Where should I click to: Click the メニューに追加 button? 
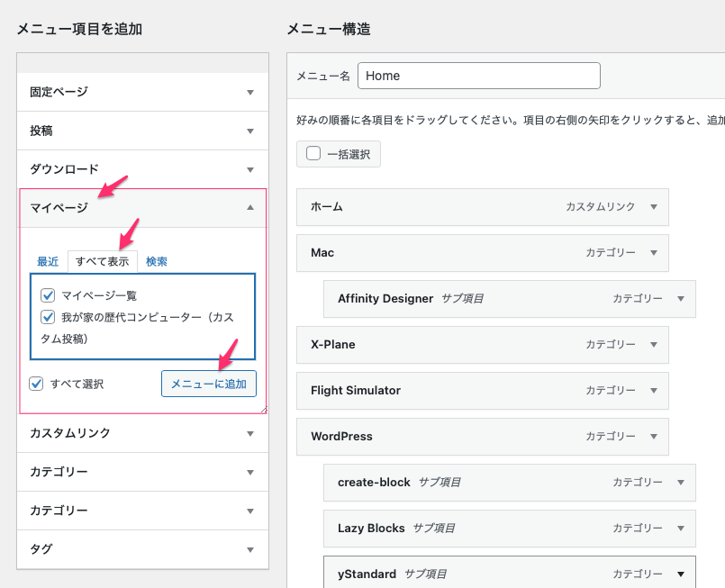209,384
